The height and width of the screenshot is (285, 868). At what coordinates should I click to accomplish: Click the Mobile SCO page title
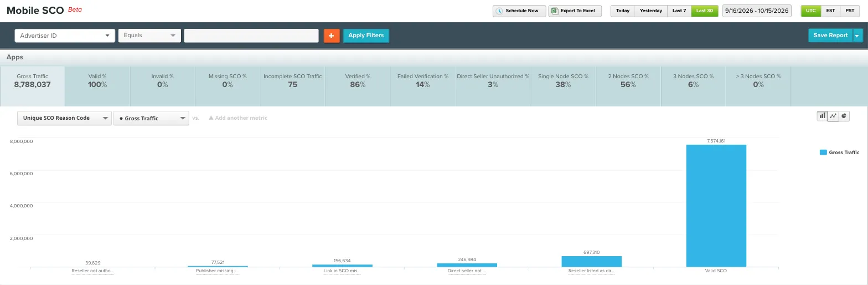[x=35, y=11]
